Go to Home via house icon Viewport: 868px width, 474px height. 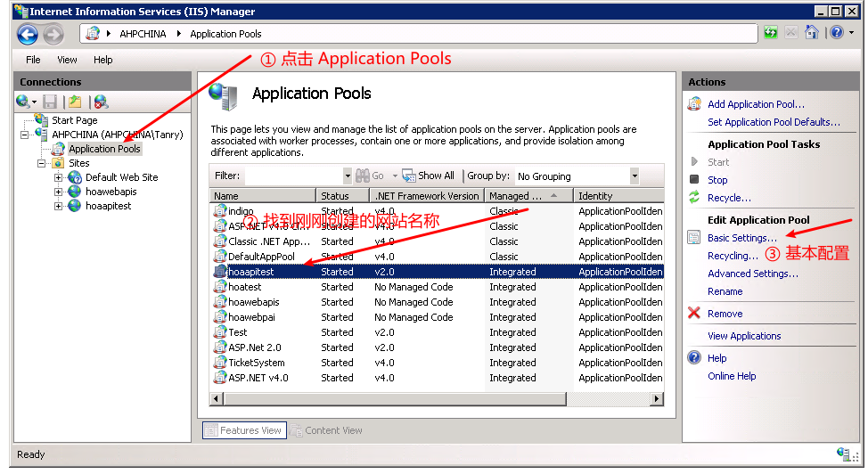[811, 33]
